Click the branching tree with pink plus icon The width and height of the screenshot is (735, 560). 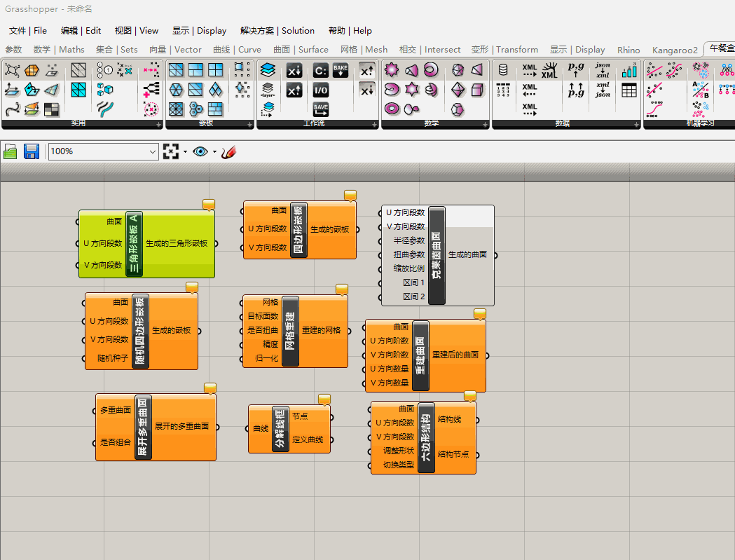click(151, 90)
